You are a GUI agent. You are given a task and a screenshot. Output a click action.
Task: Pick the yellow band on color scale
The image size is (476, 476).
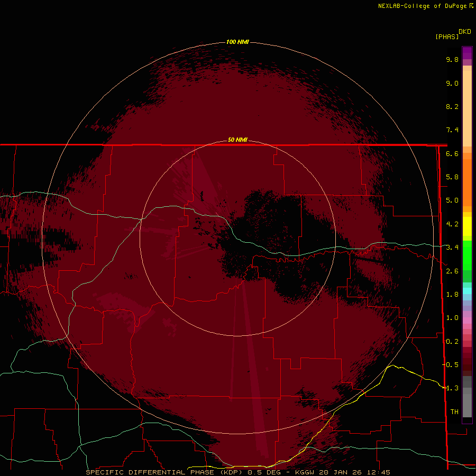[x=467, y=226]
